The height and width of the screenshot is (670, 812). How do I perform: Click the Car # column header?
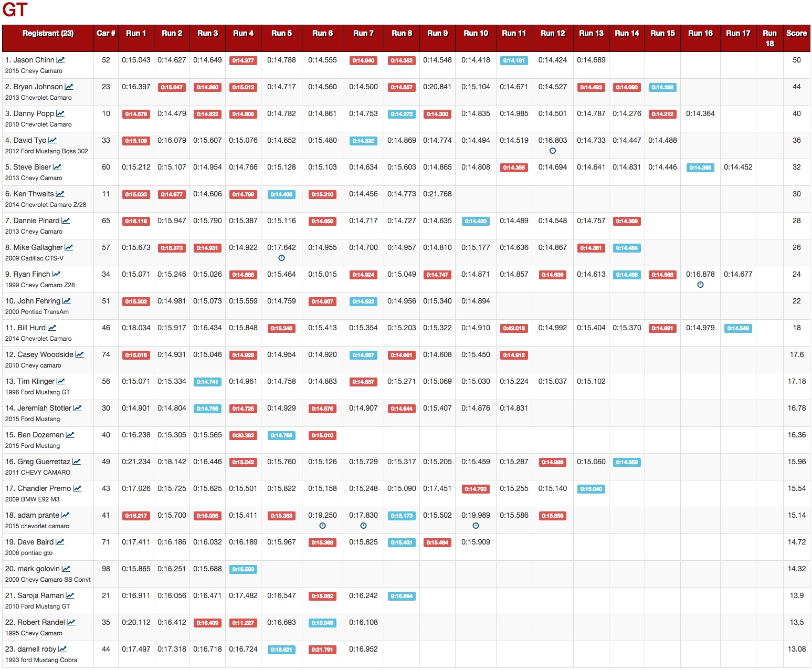pos(106,33)
